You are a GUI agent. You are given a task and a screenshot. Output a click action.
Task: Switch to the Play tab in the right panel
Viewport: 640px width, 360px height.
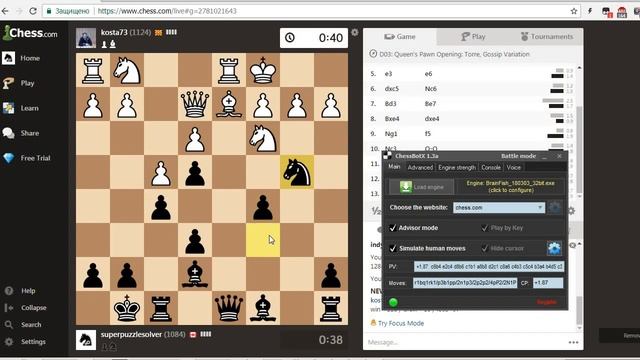click(473, 37)
